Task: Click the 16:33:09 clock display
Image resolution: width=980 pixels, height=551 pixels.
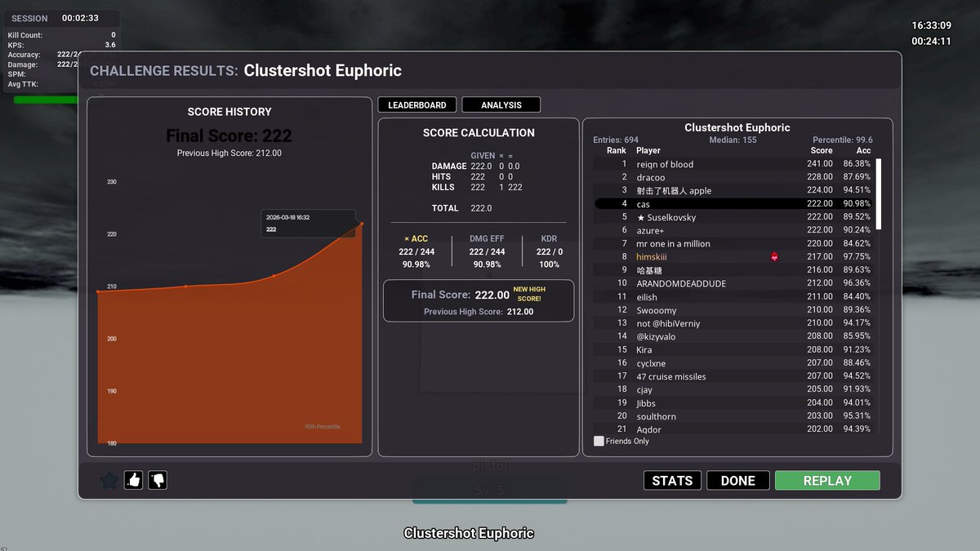Action: pyautogui.click(x=931, y=25)
